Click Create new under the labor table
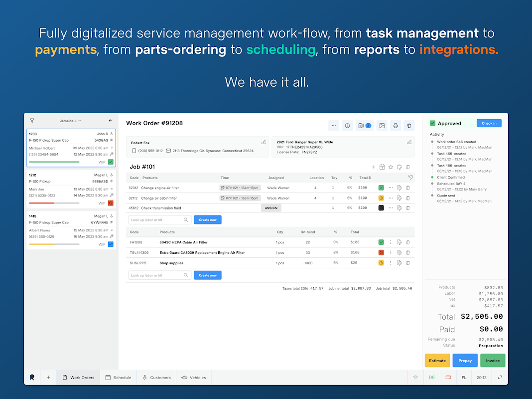The width and height of the screenshot is (532, 399). coord(208,220)
